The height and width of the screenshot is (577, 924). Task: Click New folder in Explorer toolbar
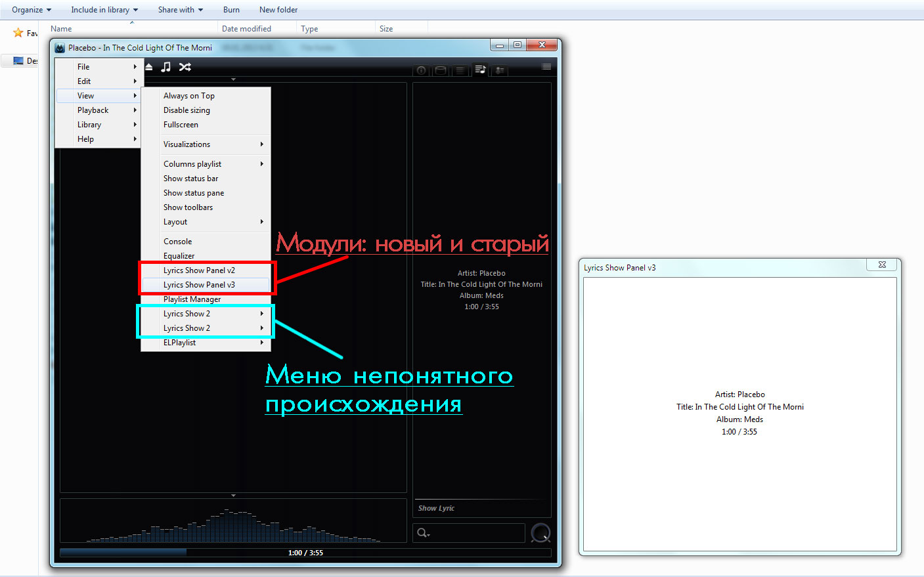click(x=278, y=10)
